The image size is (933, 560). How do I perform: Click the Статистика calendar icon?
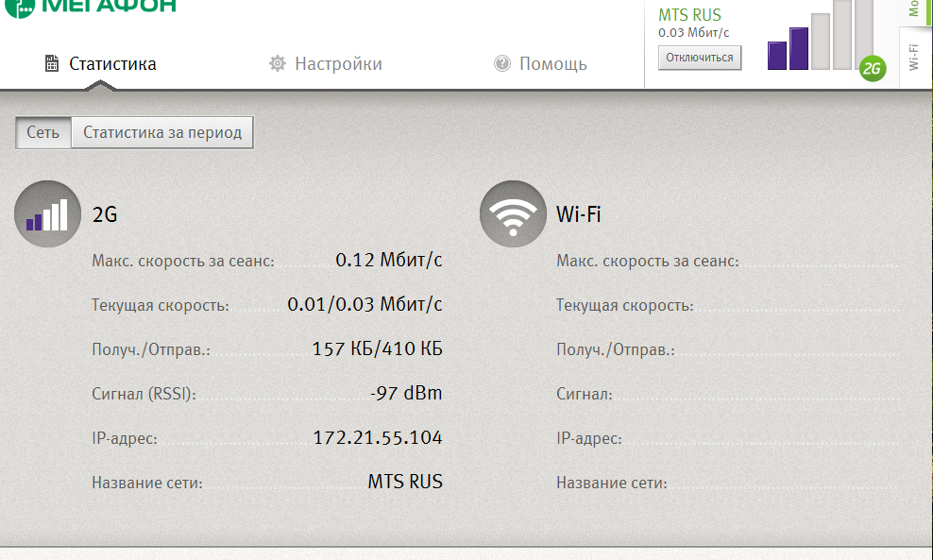52,63
